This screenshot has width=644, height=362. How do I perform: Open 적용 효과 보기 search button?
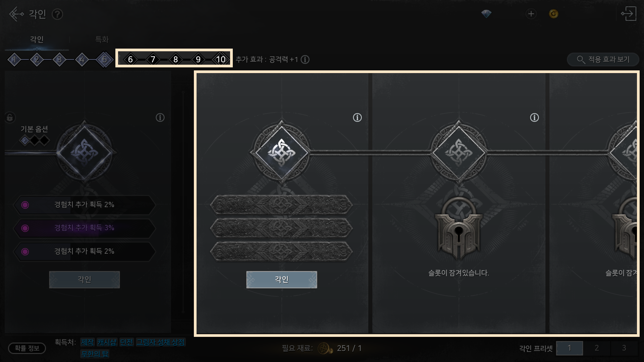(x=603, y=60)
